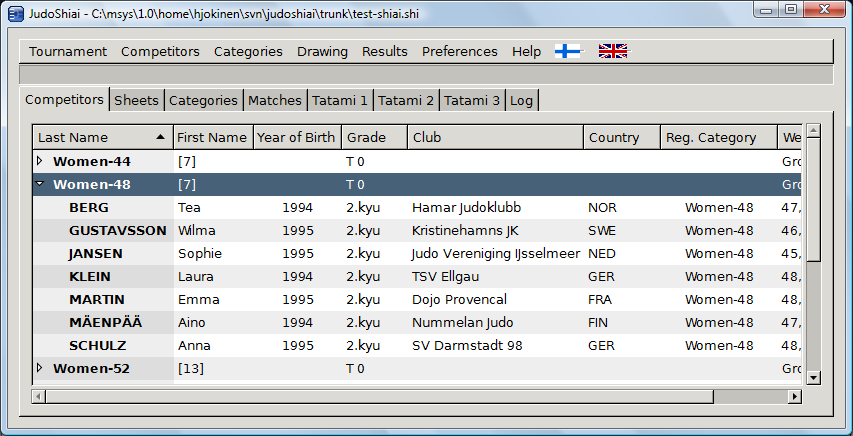Click the vertical scrollbar down arrow
The width and height of the screenshot is (853, 436).
pos(813,377)
